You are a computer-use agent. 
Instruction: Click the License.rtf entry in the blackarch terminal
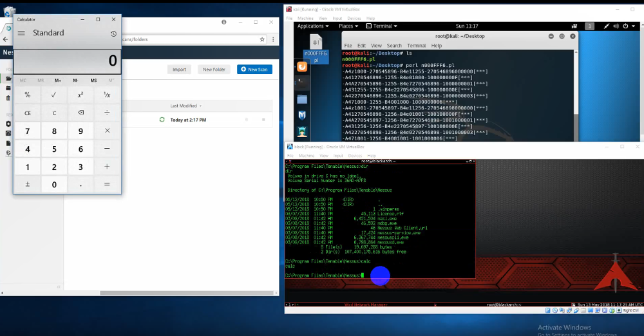click(x=391, y=214)
